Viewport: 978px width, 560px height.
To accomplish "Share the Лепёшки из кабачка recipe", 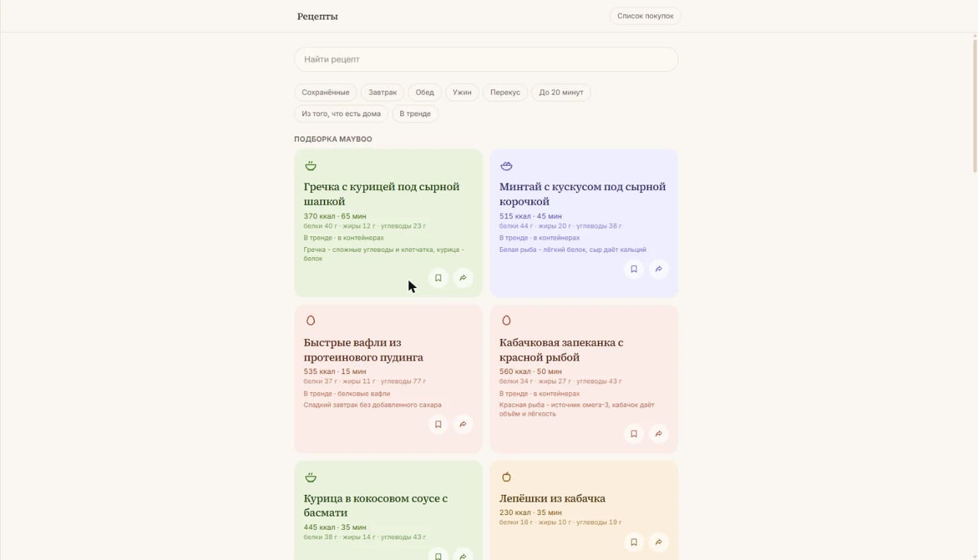I will tap(658, 542).
